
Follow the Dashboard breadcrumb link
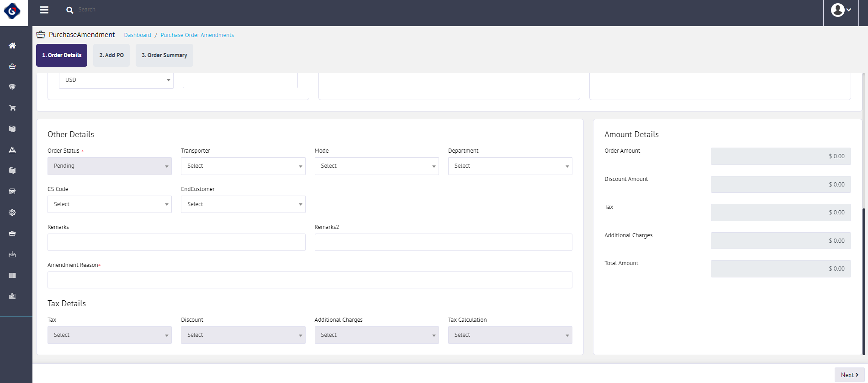point(138,35)
